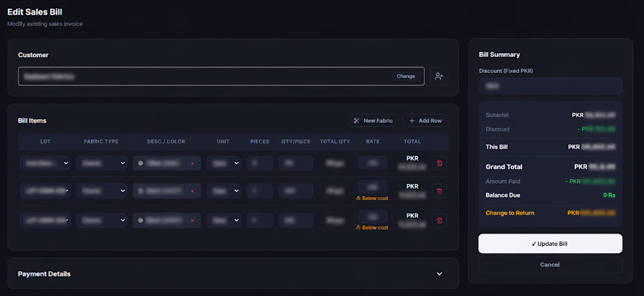Click the DESC / COLOR column header
The height and width of the screenshot is (296, 644).
(x=166, y=142)
